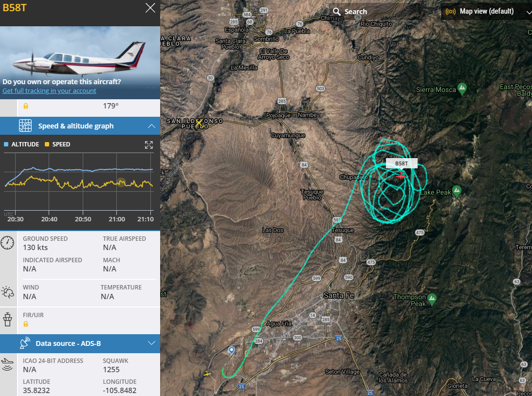
Task: Click the Sierra Mosca peak marker
Action: (x=462, y=89)
